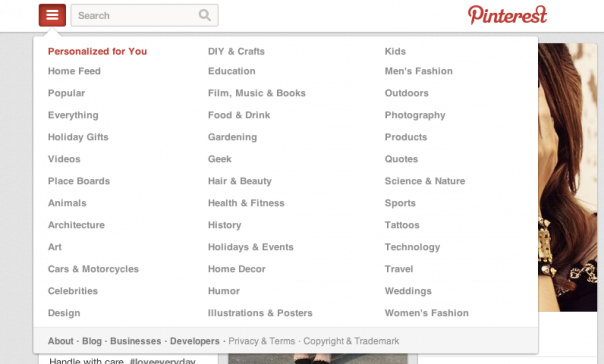Browse Hair & Beauty
This screenshot has width=604, height=364.
pos(240,181)
